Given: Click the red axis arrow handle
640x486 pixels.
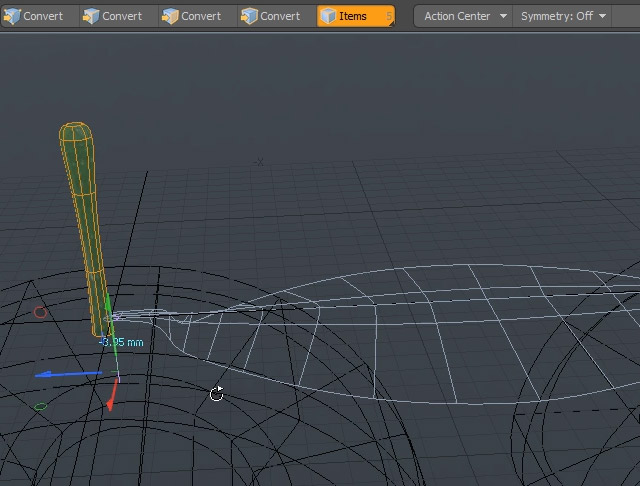Looking at the screenshot, I should 112,395.
